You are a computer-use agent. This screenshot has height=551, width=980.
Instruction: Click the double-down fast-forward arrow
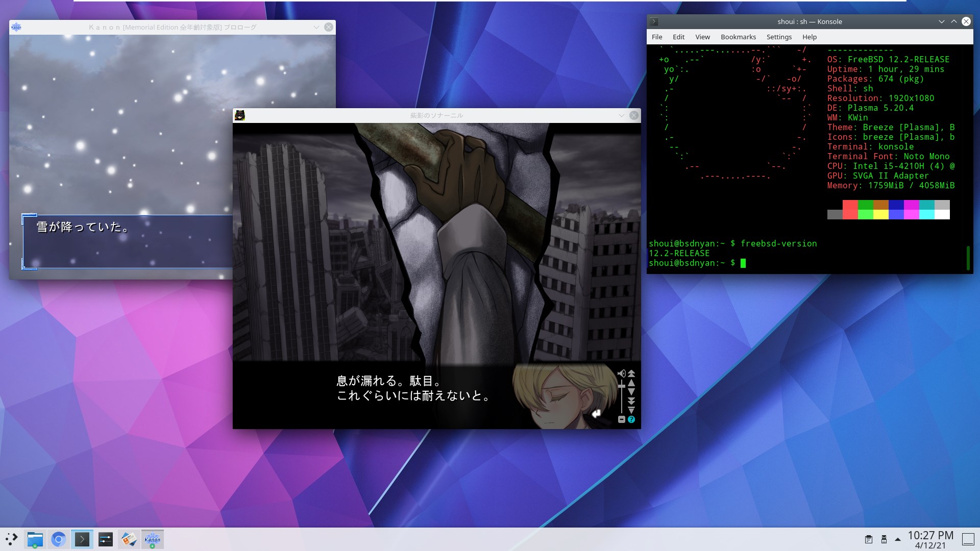click(x=631, y=401)
